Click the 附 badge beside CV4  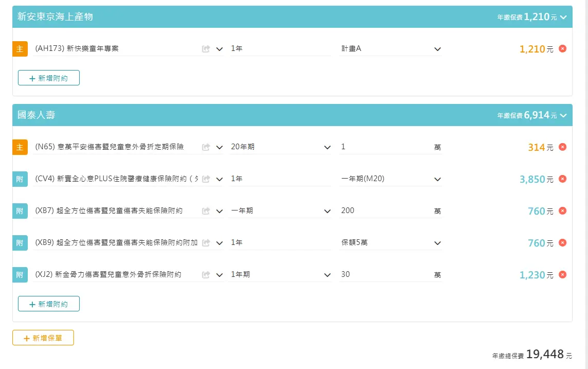point(20,179)
